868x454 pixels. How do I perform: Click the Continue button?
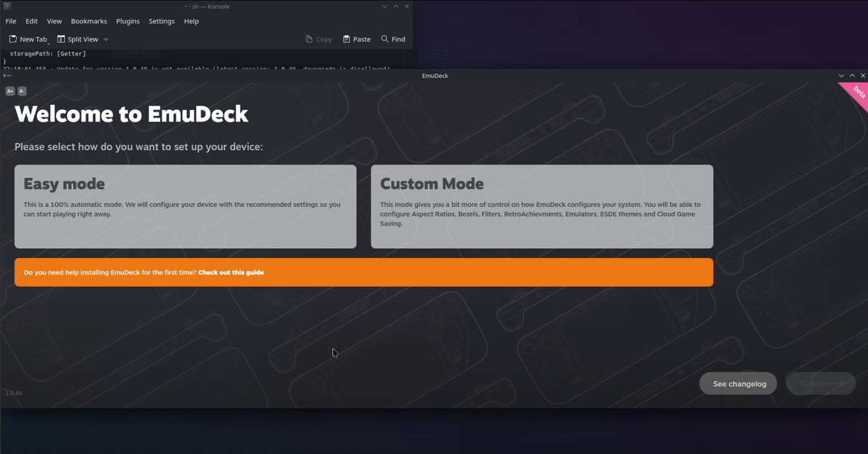pos(821,383)
